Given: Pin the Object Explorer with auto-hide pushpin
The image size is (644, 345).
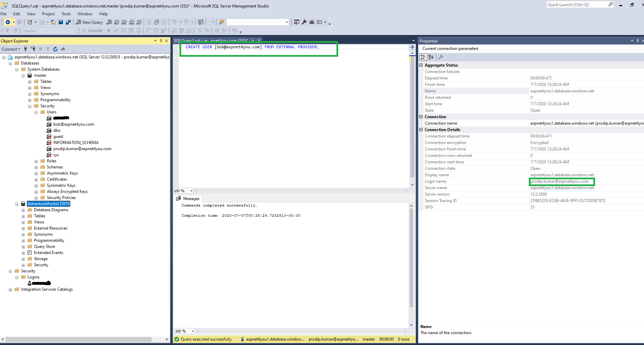Looking at the screenshot, I should (x=161, y=41).
